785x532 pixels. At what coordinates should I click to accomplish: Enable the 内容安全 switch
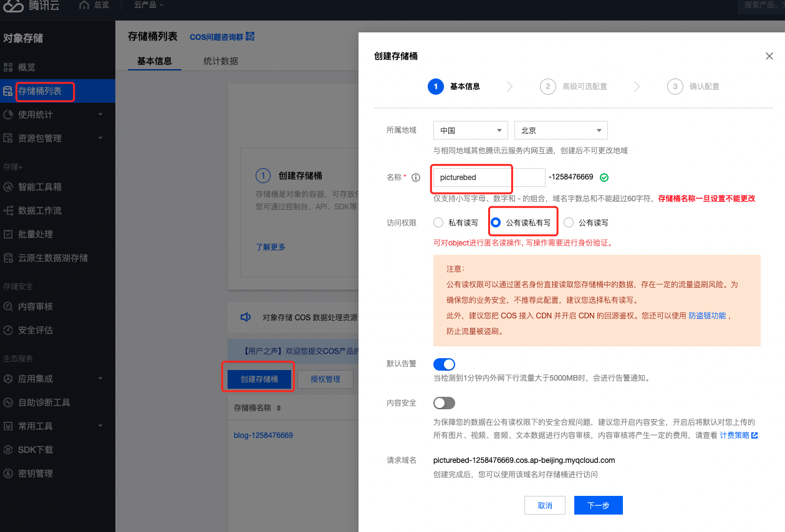click(x=444, y=403)
